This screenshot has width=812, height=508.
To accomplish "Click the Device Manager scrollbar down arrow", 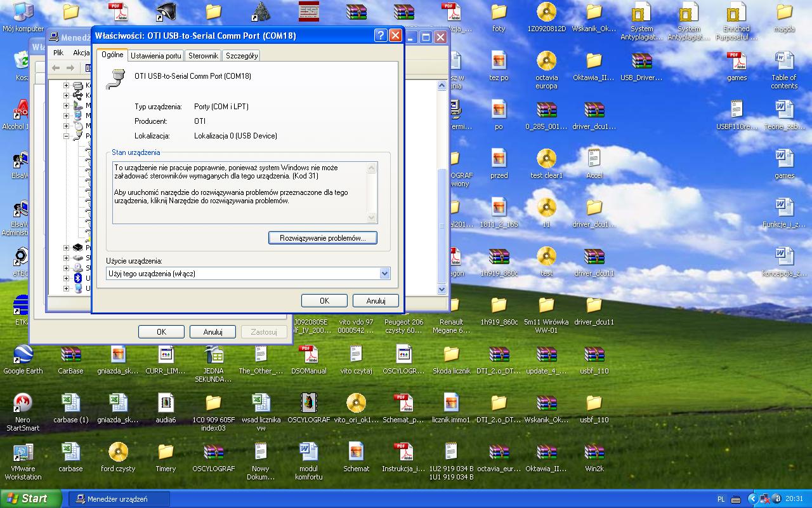I will [x=442, y=289].
